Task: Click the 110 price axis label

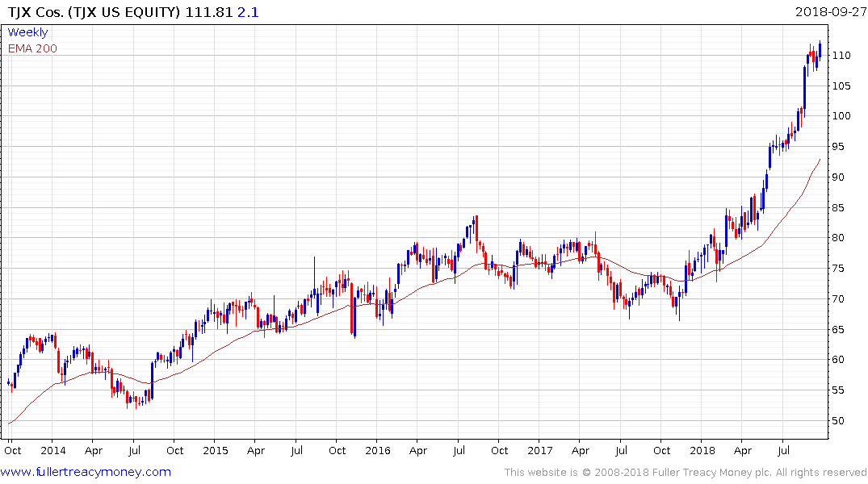Action: 841,56
